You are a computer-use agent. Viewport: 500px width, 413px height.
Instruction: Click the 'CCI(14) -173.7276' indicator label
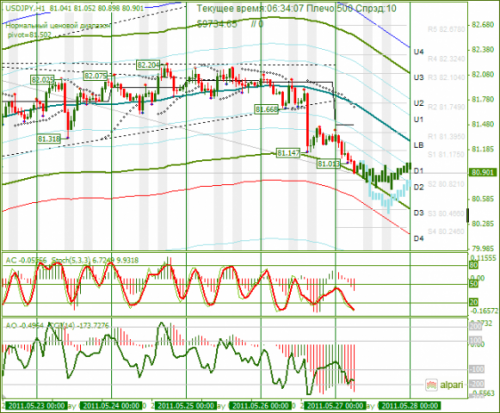pos(78,325)
